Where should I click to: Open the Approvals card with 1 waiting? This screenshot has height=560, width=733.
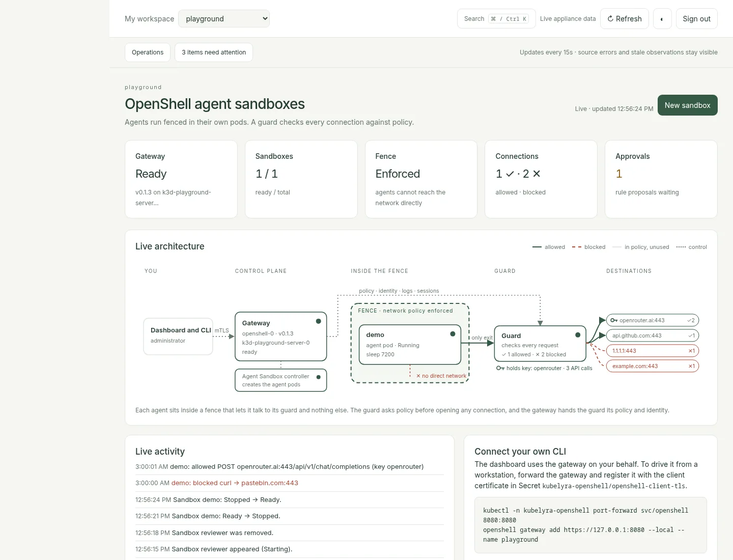[661, 179]
